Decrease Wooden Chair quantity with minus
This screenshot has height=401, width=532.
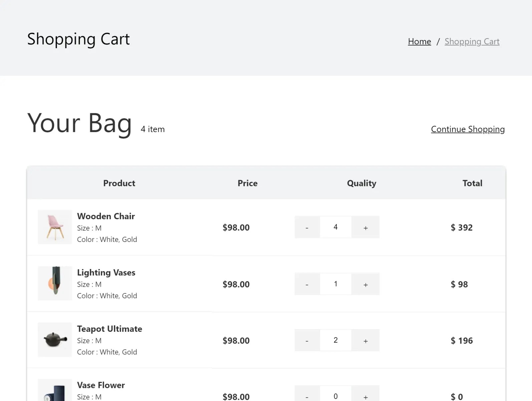coord(307,227)
